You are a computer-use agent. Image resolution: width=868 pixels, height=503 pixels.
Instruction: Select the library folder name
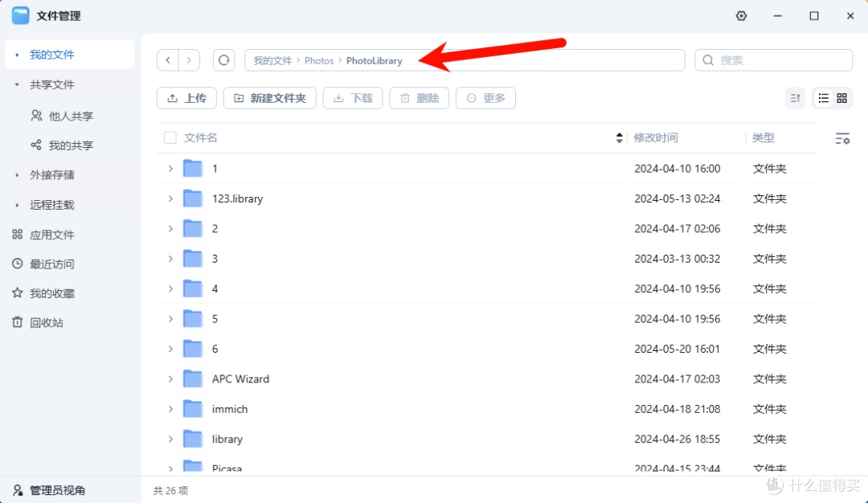[x=227, y=439]
